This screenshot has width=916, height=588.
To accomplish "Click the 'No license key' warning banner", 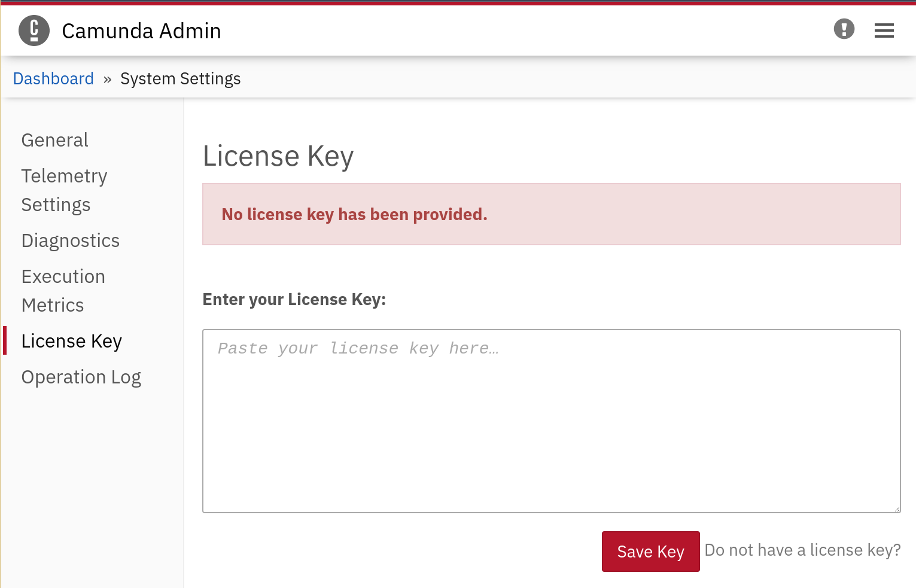I will point(550,214).
